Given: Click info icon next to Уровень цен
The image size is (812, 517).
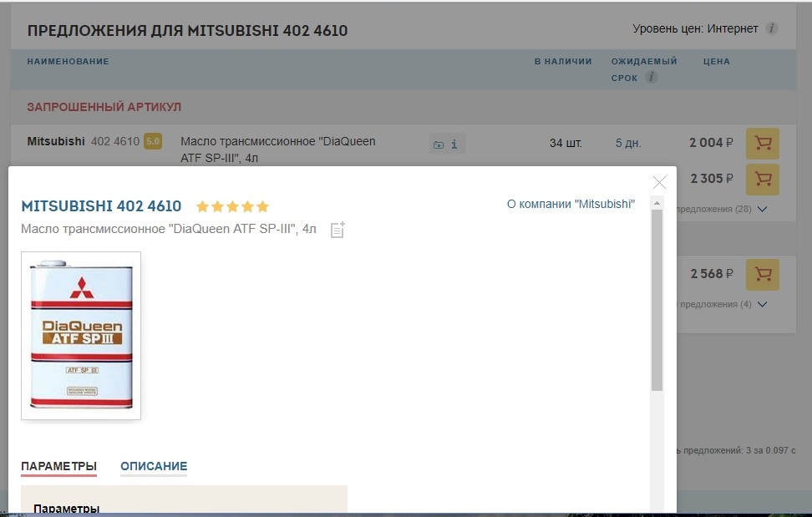Looking at the screenshot, I should pyautogui.click(x=772, y=29).
